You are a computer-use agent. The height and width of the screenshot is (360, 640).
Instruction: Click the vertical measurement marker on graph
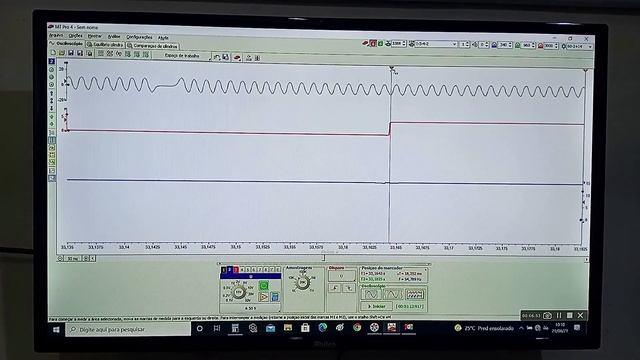point(390,155)
